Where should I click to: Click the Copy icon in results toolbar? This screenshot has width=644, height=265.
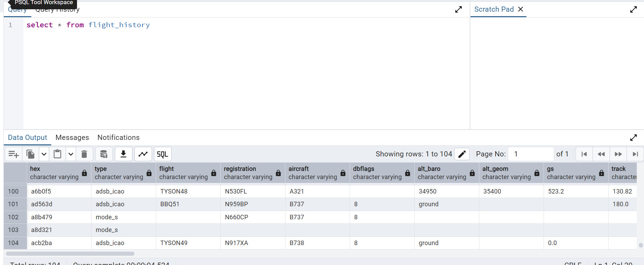tap(31, 154)
